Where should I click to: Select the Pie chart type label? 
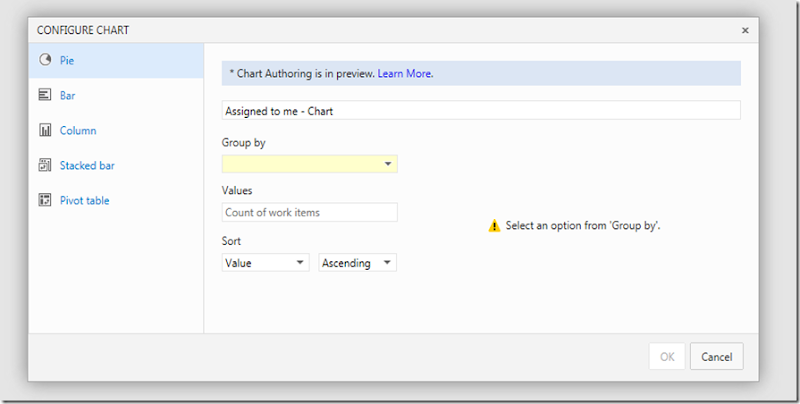coord(67,60)
